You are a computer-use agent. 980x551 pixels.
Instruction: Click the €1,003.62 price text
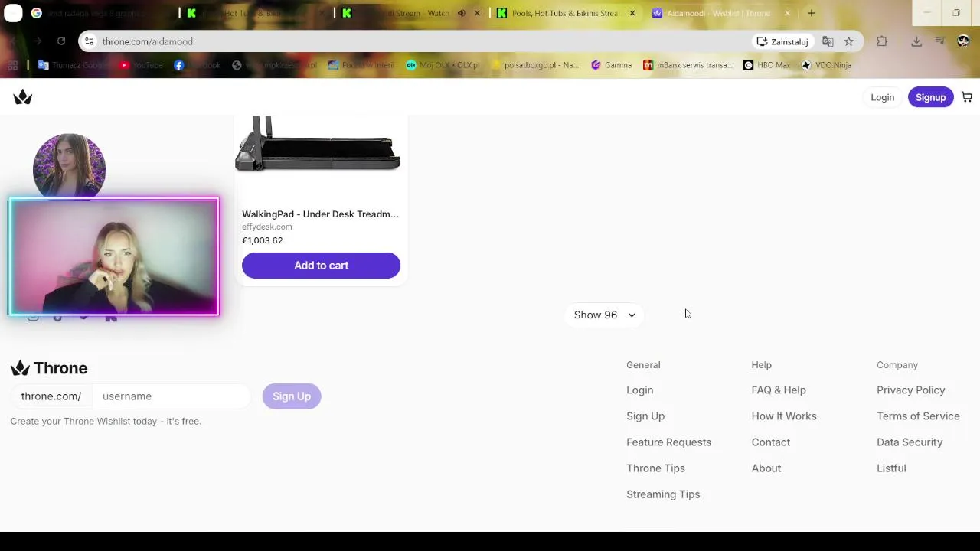263,240
